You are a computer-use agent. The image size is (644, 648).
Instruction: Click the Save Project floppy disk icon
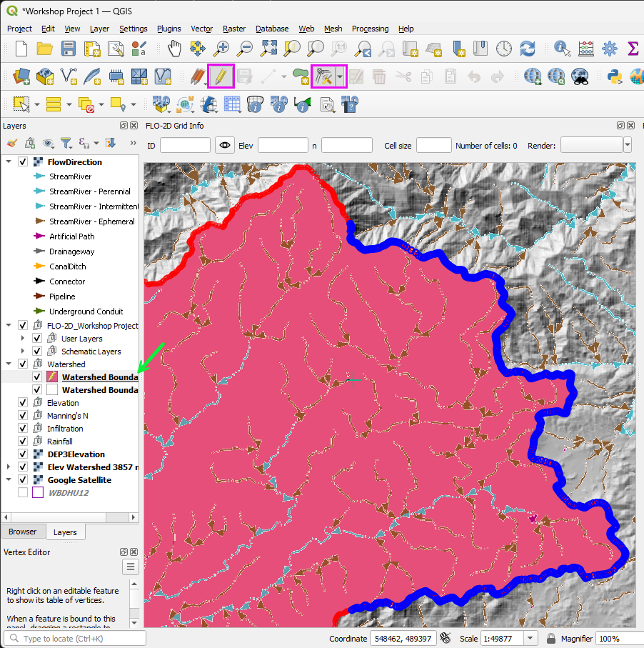[69, 49]
